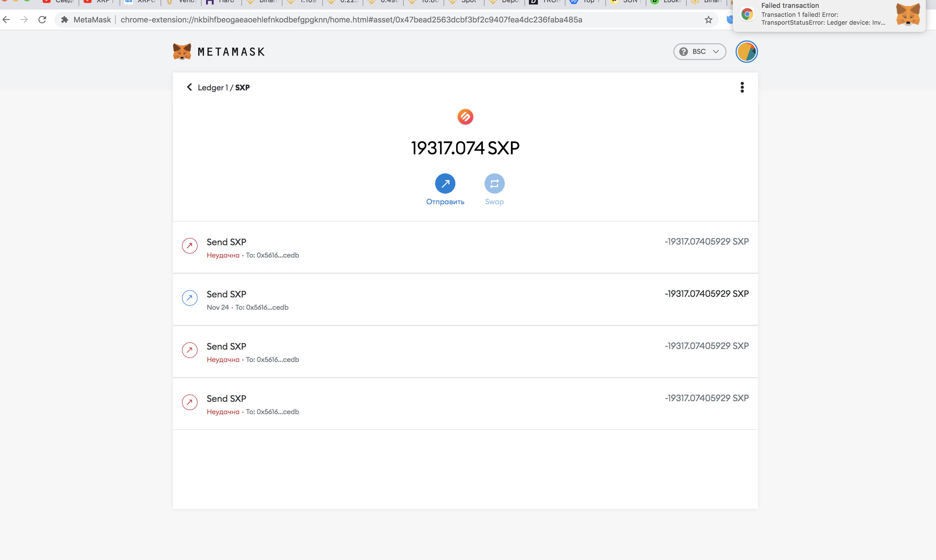Click the extension puzzle icon in the address bar

[x=65, y=20]
